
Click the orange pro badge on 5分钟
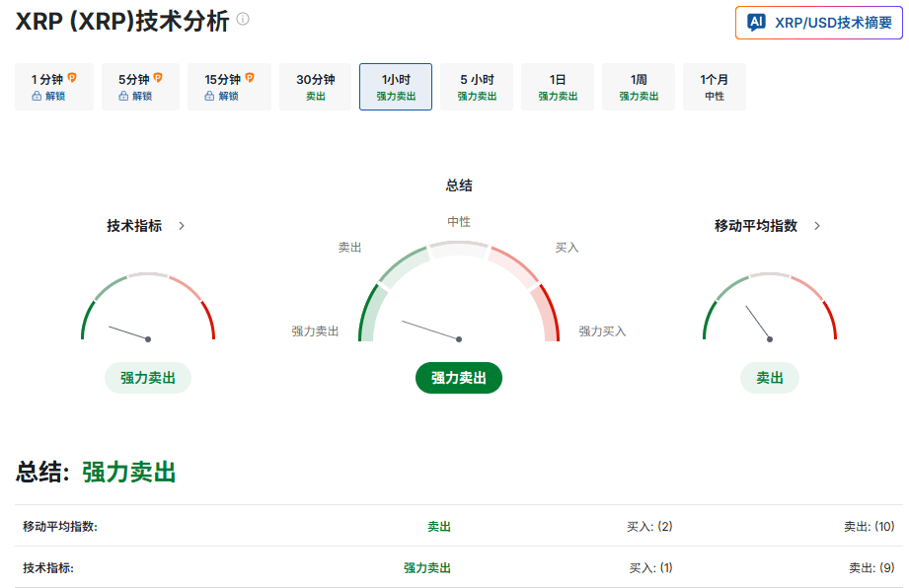[x=158, y=78]
